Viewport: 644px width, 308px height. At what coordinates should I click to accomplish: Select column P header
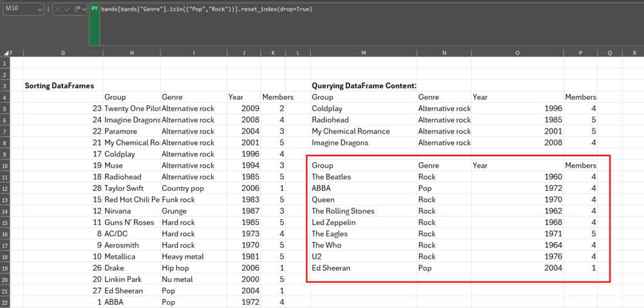[x=580, y=53]
